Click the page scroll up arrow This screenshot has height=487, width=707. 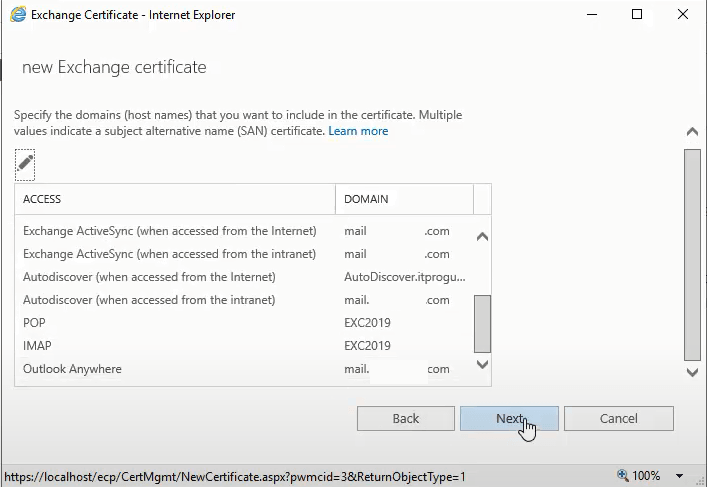coord(692,132)
